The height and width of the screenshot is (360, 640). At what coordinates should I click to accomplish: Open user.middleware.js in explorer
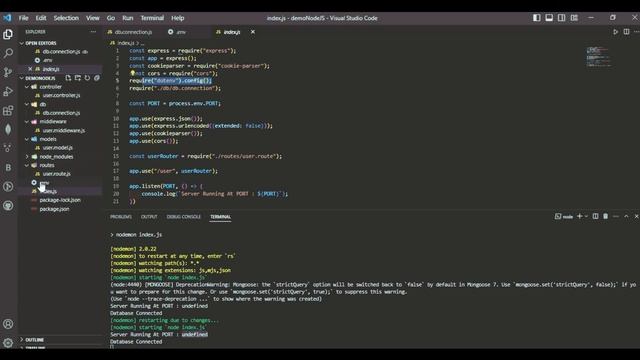(64, 131)
